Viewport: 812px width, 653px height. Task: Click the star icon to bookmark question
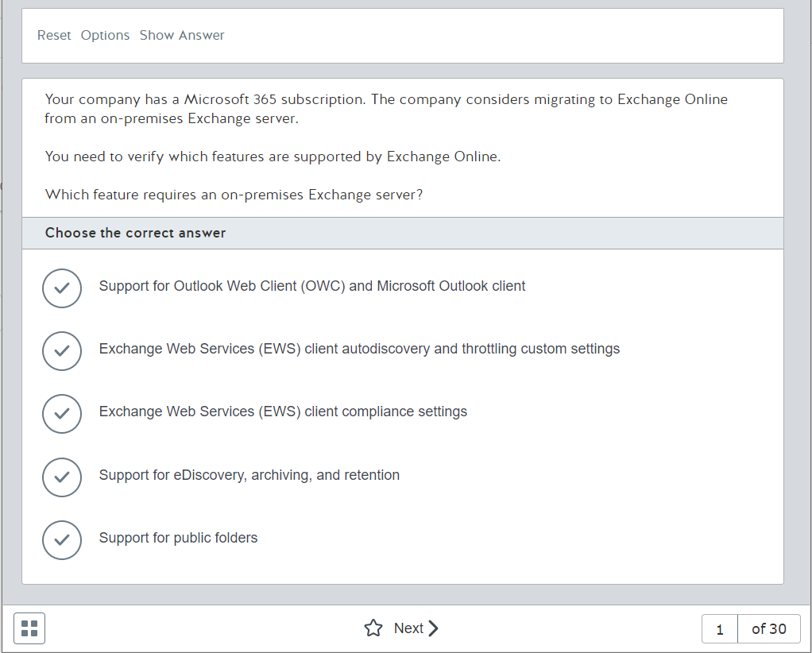tap(373, 628)
